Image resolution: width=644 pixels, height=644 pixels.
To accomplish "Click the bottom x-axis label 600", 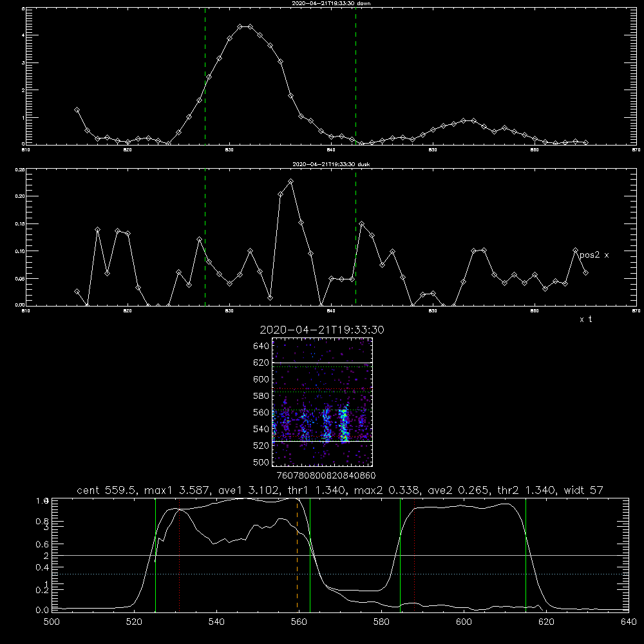I will (464, 622).
